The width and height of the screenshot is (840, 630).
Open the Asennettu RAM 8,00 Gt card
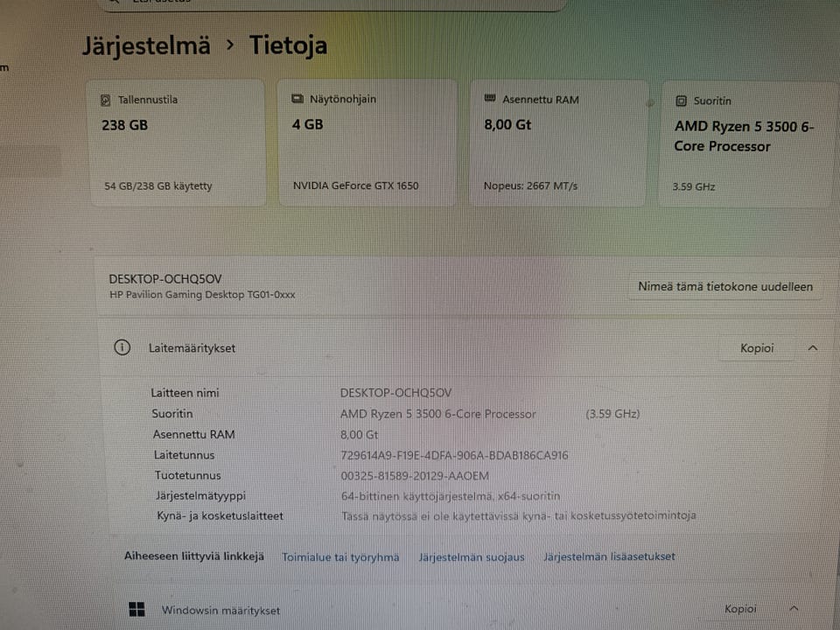coord(558,143)
